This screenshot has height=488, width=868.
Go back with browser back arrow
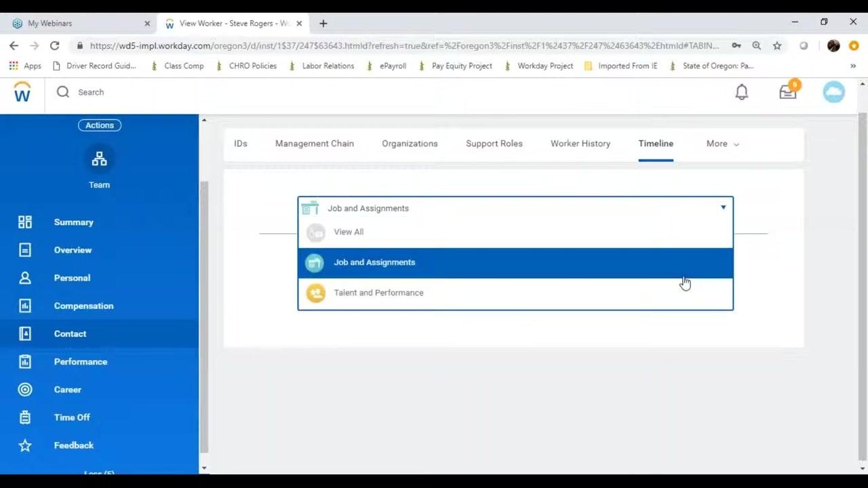click(14, 45)
